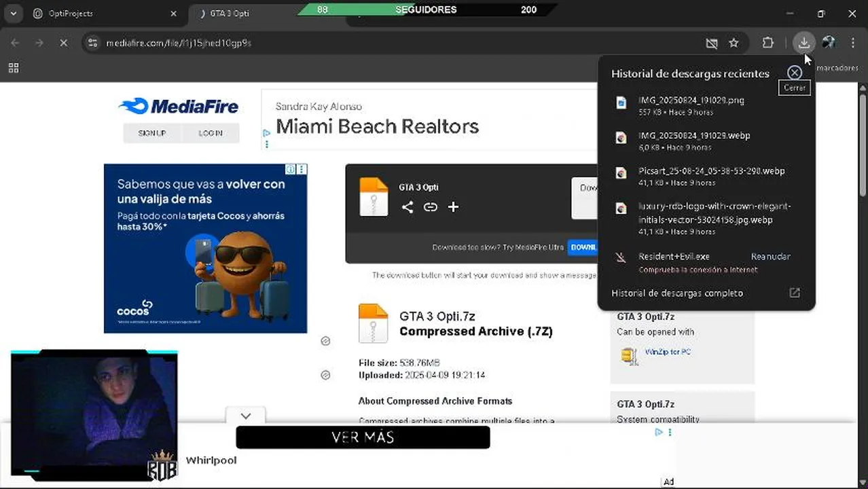The image size is (868, 489).
Task: Click the LOG IN button
Action: coord(211,133)
